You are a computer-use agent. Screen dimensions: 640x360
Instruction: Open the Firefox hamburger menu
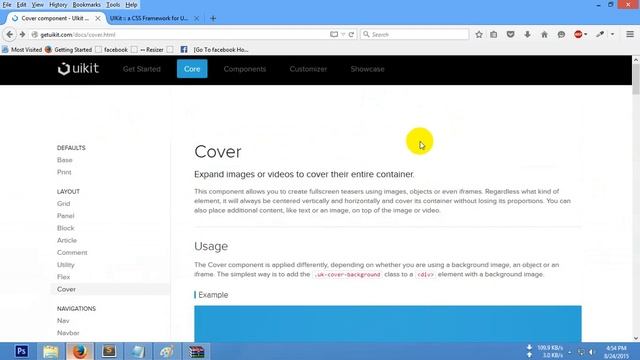click(x=630, y=35)
